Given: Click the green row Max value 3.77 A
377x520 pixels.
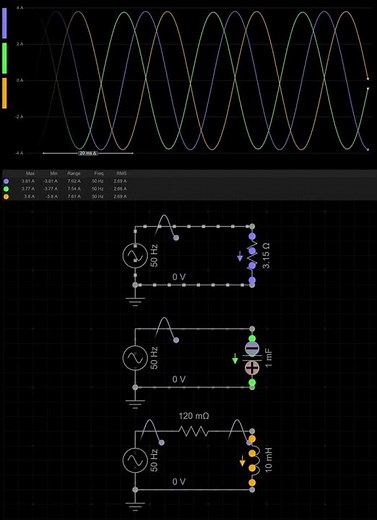Looking at the screenshot, I should click(28, 189).
